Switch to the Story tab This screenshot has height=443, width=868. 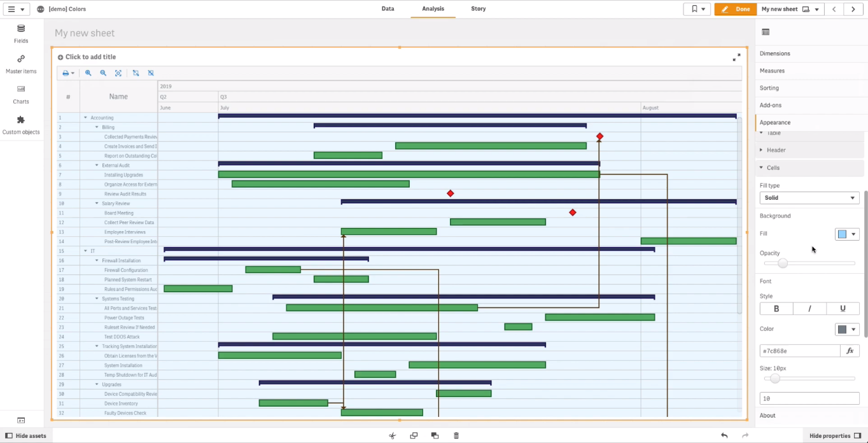coord(479,9)
